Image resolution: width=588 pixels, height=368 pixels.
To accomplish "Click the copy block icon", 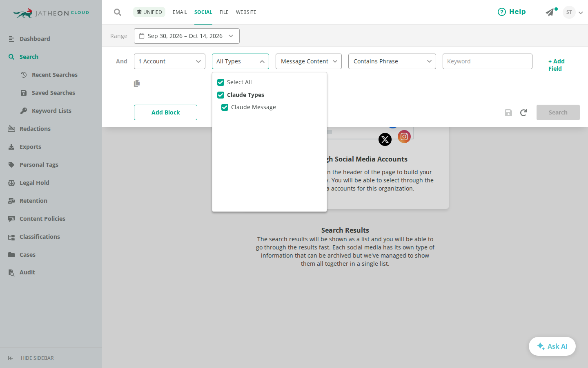I will pos(137,83).
